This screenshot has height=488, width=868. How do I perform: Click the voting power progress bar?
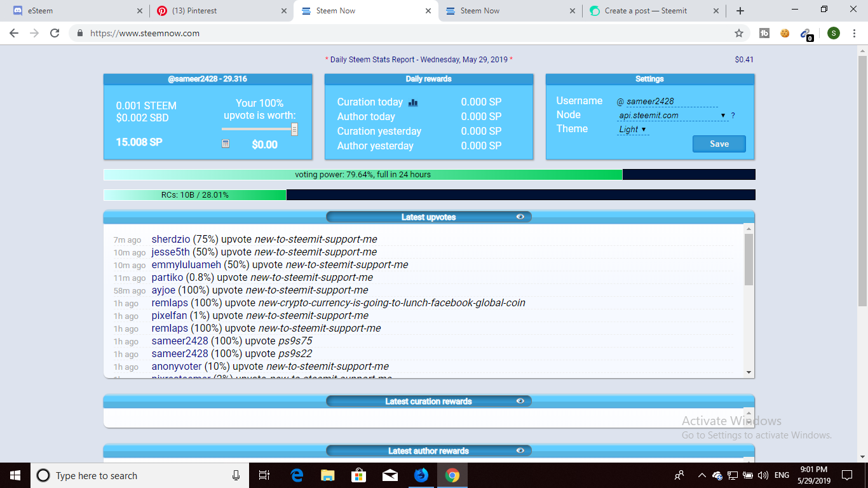430,175
